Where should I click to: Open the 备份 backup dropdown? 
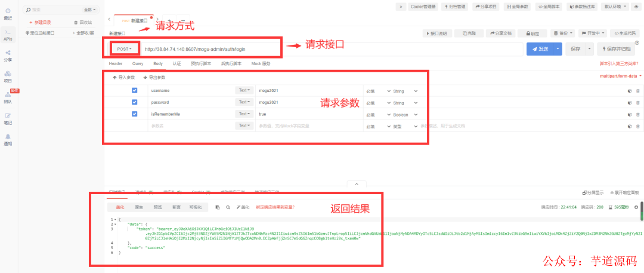point(563,33)
